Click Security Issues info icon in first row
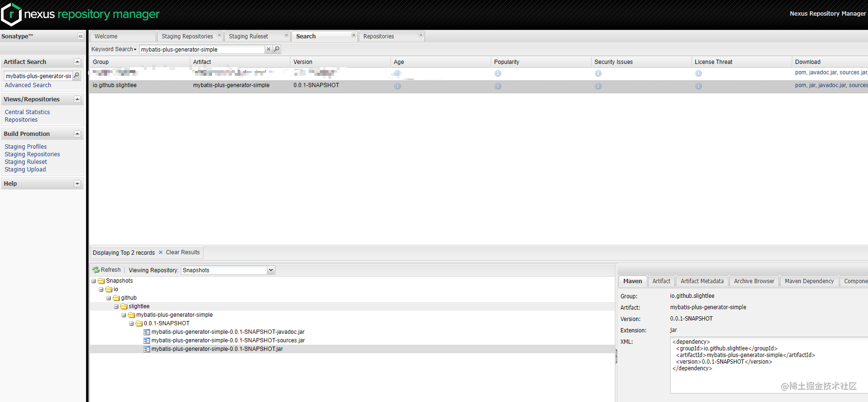The image size is (868, 402). point(598,73)
